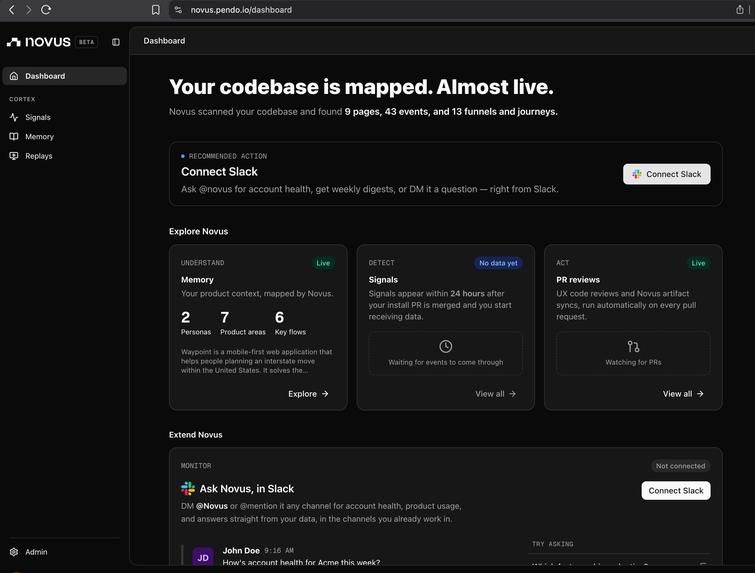Image resolution: width=755 pixels, height=573 pixels.
Task: Click the clock icon waiting for events
Action: (x=445, y=346)
